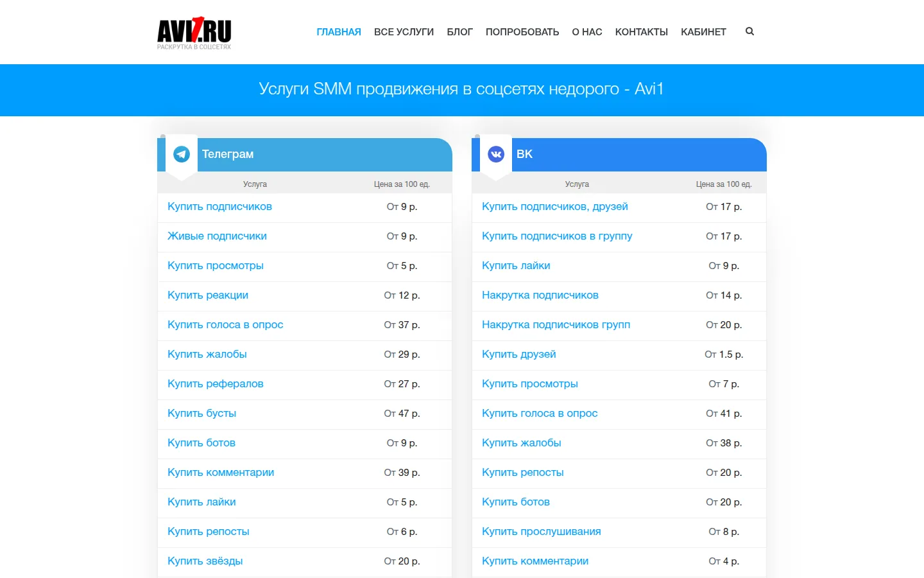Open Telegram Купить просмотры link
924x578 pixels.
point(216,266)
